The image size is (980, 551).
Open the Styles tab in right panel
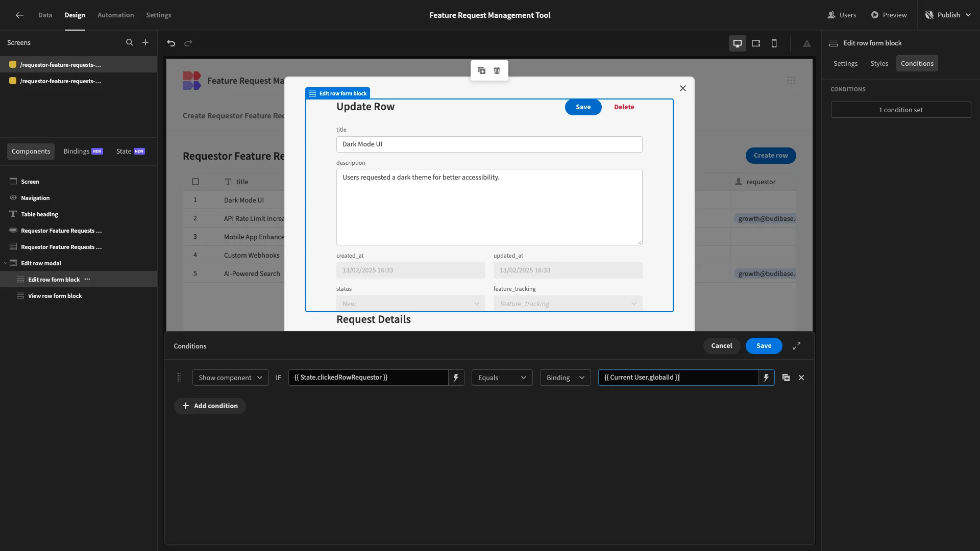point(879,63)
